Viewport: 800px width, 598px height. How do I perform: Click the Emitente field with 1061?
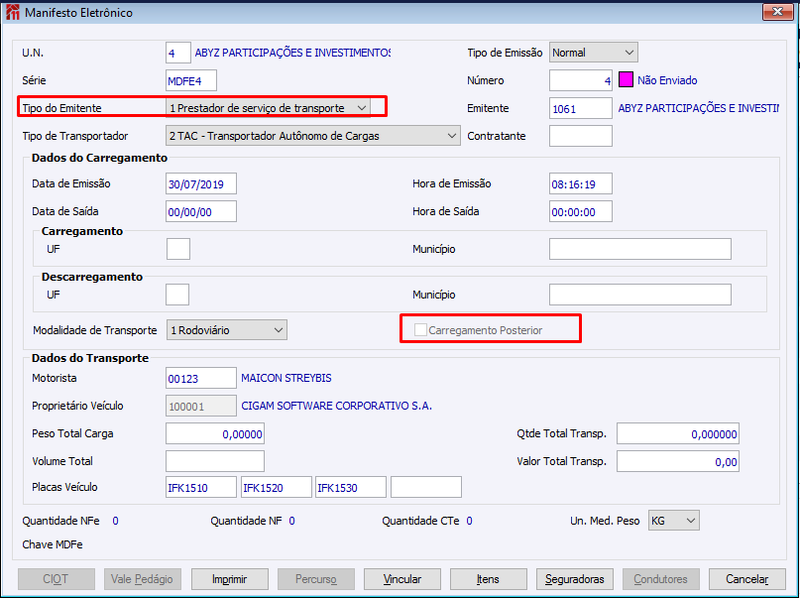(x=581, y=108)
